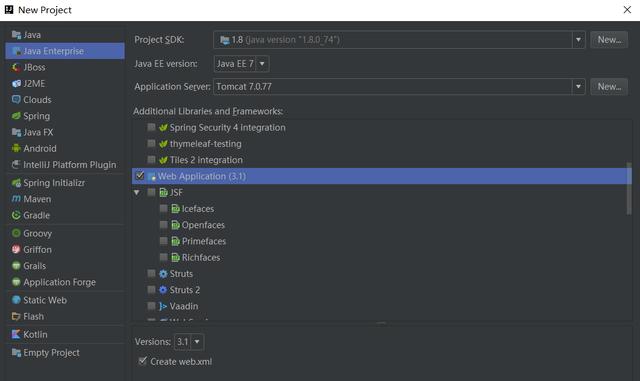Click the thymeleaf-testing label text
The width and height of the screenshot is (640, 381).
click(x=206, y=144)
